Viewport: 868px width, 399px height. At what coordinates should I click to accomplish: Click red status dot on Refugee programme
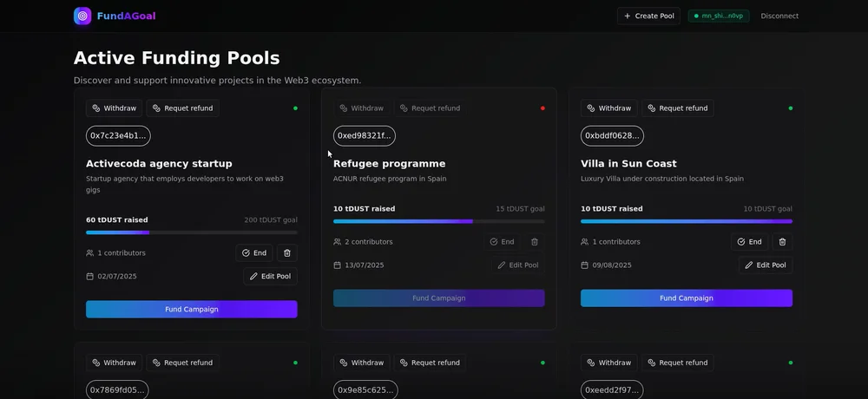point(542,108)
